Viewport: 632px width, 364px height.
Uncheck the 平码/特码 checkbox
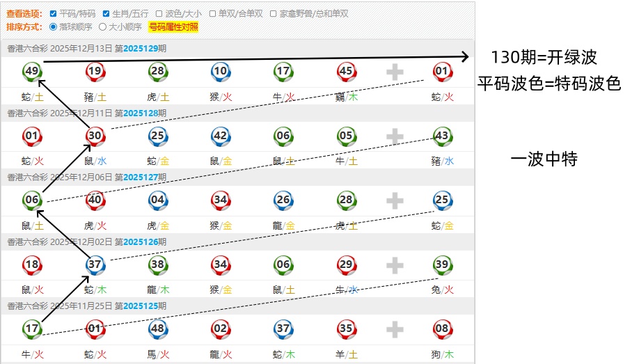tap(54, 13)
